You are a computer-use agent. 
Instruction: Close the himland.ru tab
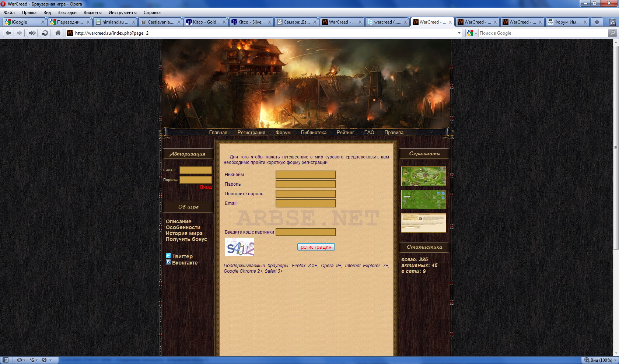point(133,22)
